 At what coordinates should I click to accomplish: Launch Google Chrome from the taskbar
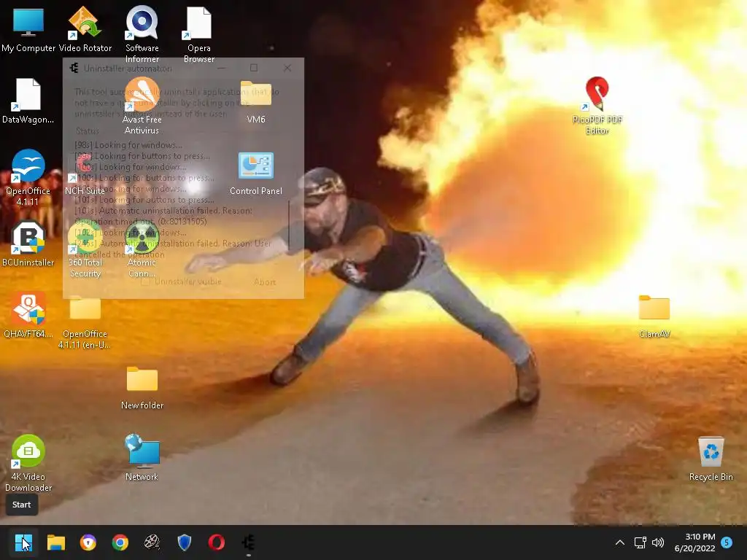click(x=120, y=542)
